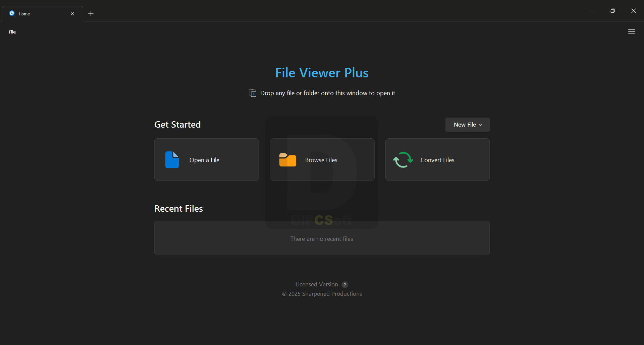Minimize the application window

click(x=592, y=11)
